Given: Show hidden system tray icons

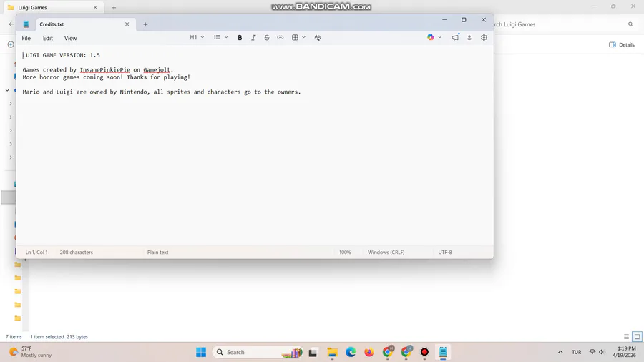Looking at the screenshot, I should 560,352.
